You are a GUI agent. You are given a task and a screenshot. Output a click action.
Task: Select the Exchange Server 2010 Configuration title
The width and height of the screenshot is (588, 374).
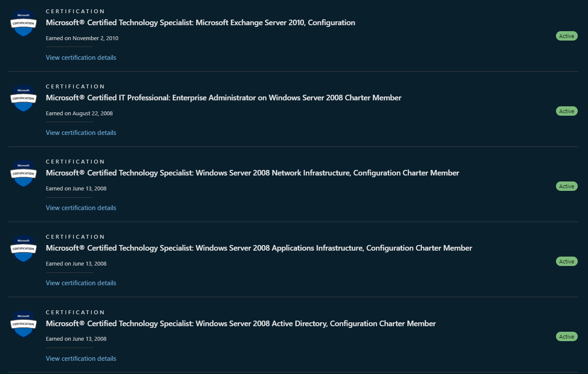coord(200,23)
